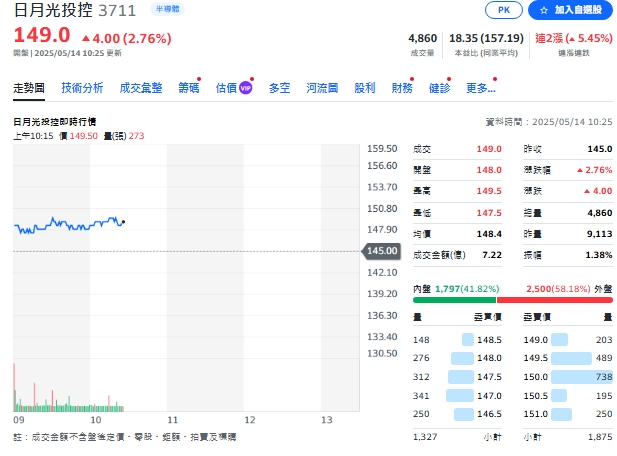The width and height of the screenshot is (617, 456).
Task: Click the 130.50 lower price axis label
Action: [x=382, y=353]
